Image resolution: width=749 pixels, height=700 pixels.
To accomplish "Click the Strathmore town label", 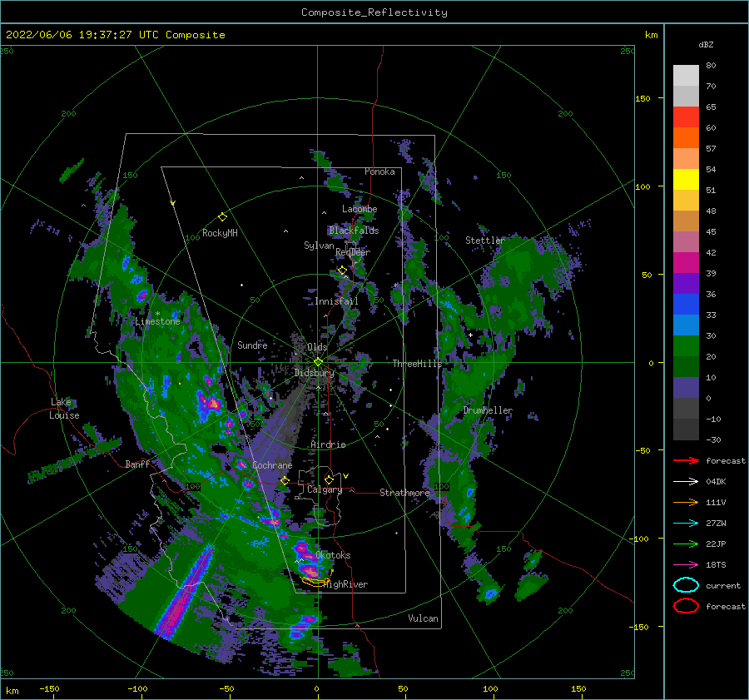I will click(404, 493).
